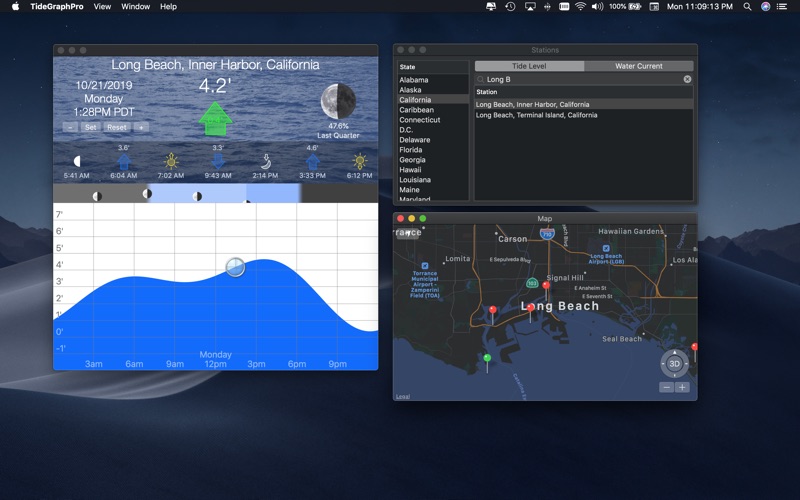The image size is (800, 500).
Task: Click the Station column header
Action: pyautogui.click(x=584, y=92)
